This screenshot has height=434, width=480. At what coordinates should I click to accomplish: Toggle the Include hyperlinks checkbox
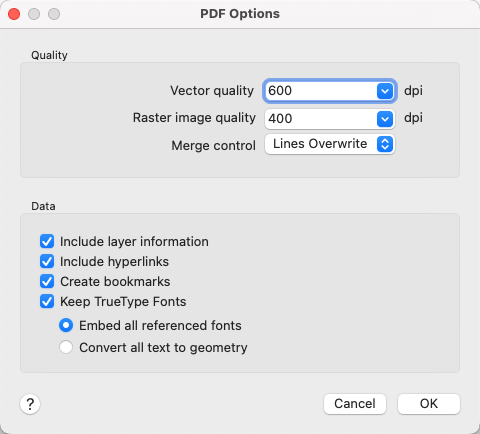47,261
